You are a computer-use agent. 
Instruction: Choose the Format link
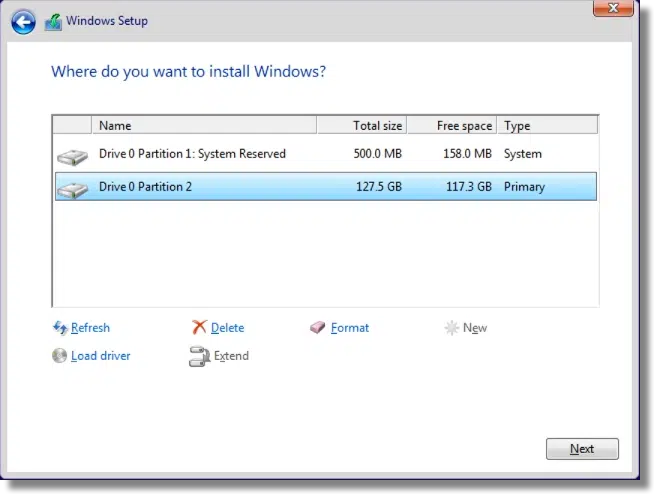pos(350,328)
